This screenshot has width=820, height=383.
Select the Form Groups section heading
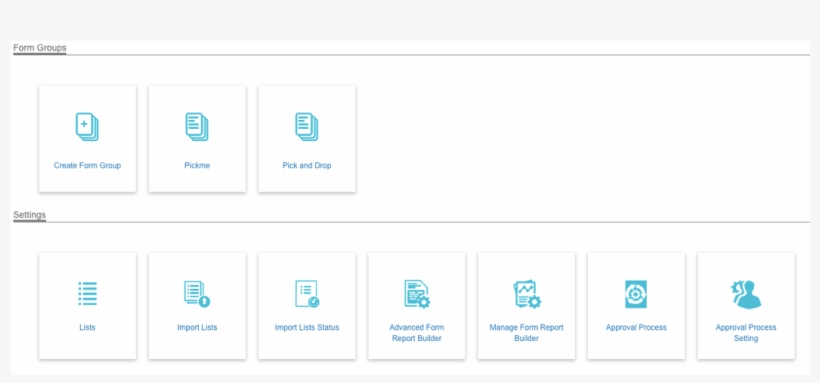coord(40,48)
